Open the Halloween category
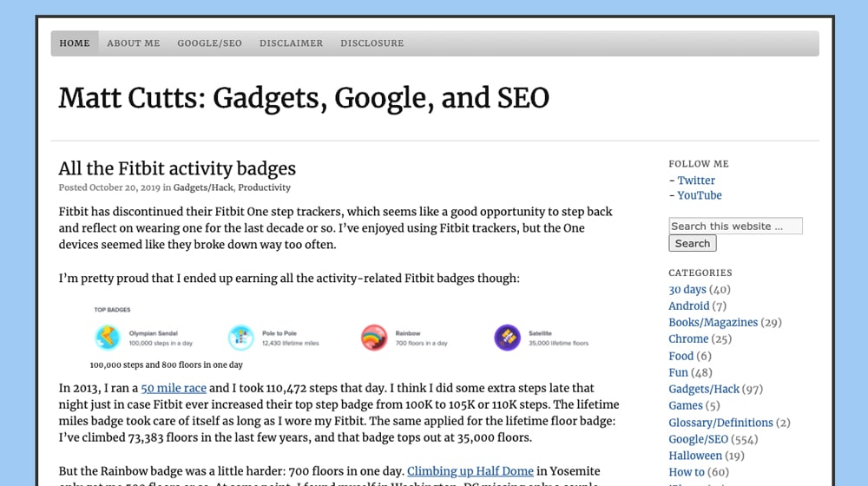This screenshot has height=486, width=868. tap(695, 456)
